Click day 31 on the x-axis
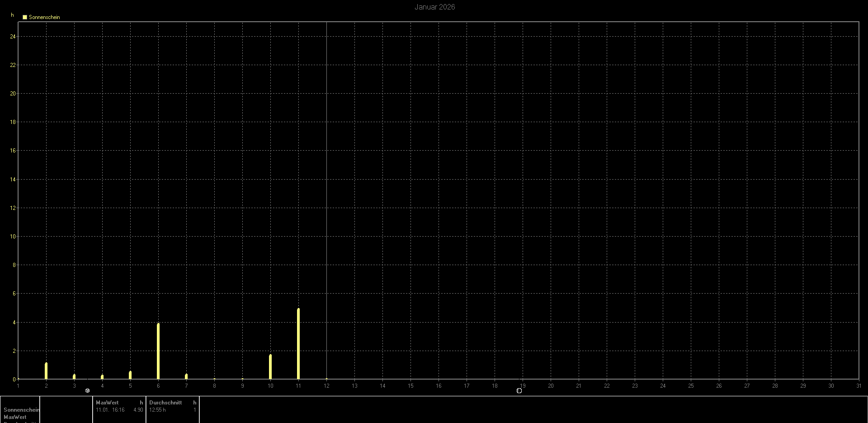This screenshot has height=423, width=868. click(x=858, y=386)
